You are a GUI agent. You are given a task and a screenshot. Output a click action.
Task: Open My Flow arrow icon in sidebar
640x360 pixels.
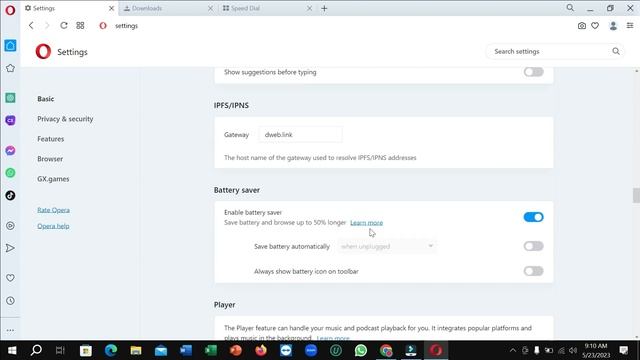coord(10,248)
